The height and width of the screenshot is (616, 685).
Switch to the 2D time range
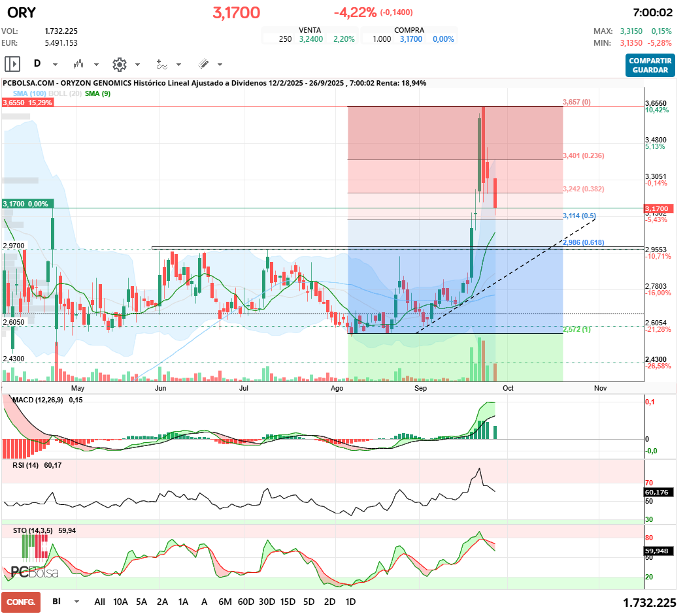click(x=330, y=602)
